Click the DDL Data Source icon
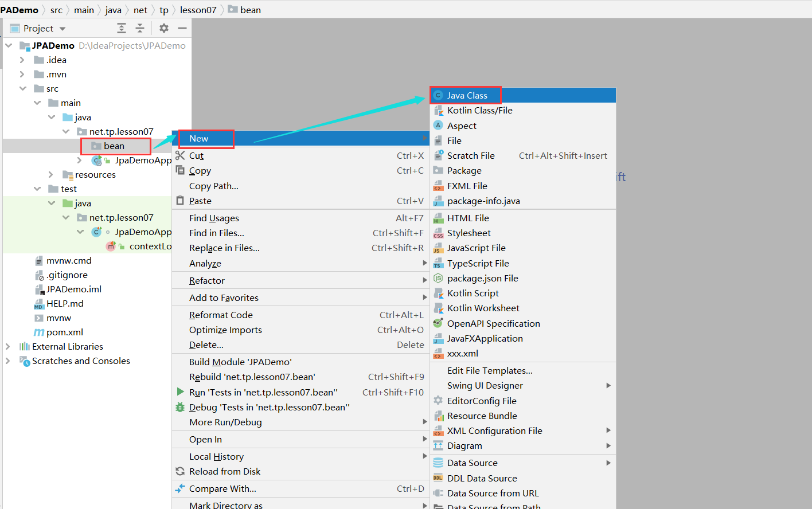The height and width of the screenshot is (509, 812). click(439, 478)
